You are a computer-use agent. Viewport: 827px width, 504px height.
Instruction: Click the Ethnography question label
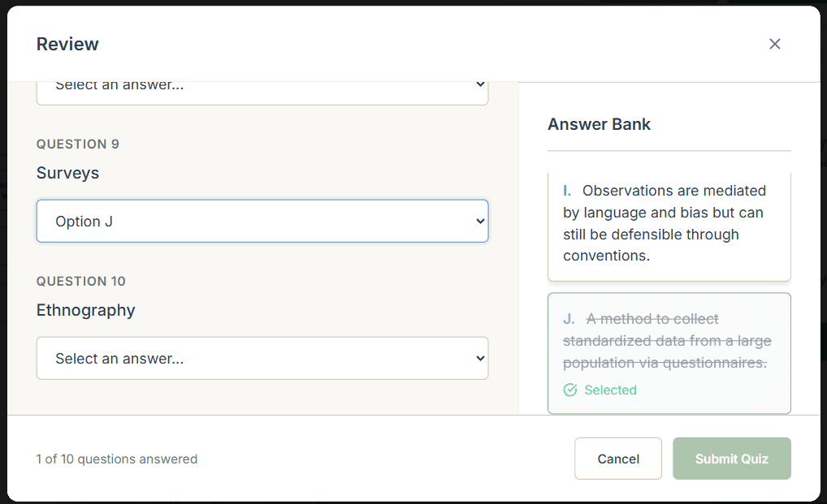click(85, 310)
